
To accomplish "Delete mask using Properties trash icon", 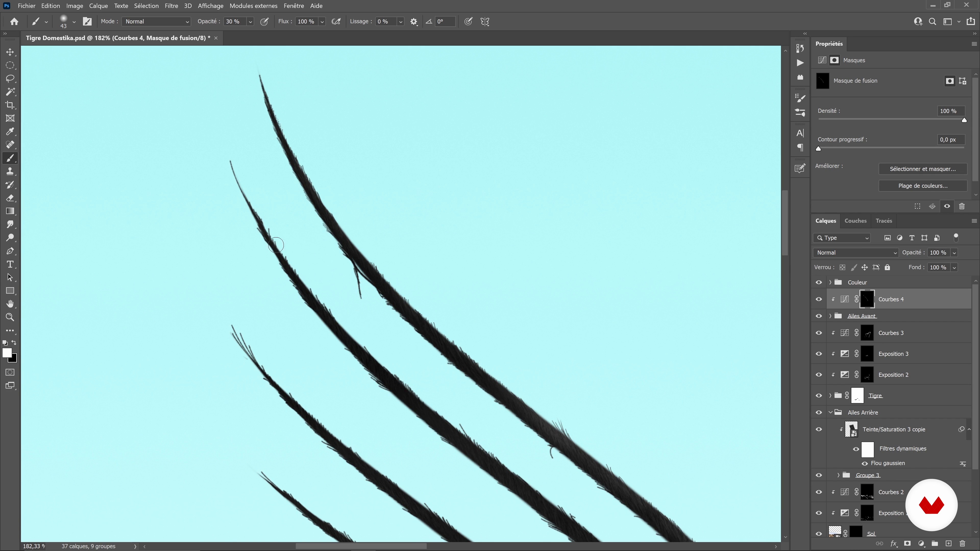I will pyautogui.click(x=962, y=206).
